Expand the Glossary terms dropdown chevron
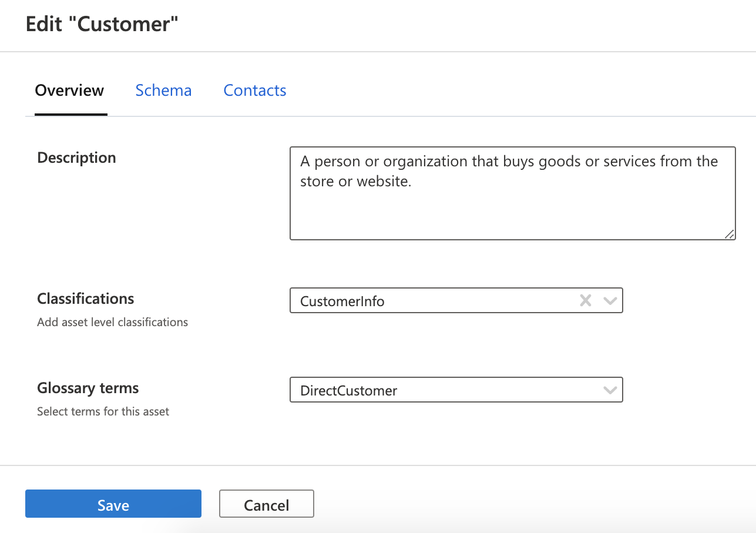 pos(610,390)
